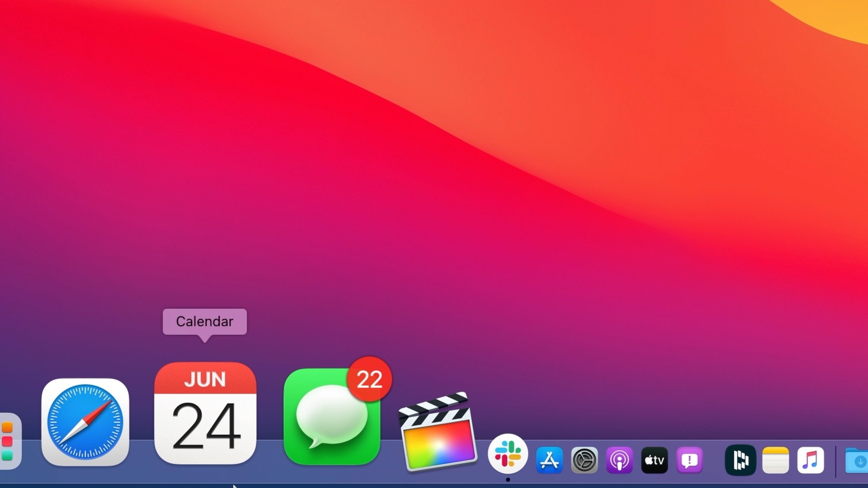Launch the Podcasts app
The width and height of the screenshot is (868, 488).
[x=619, y=460]
